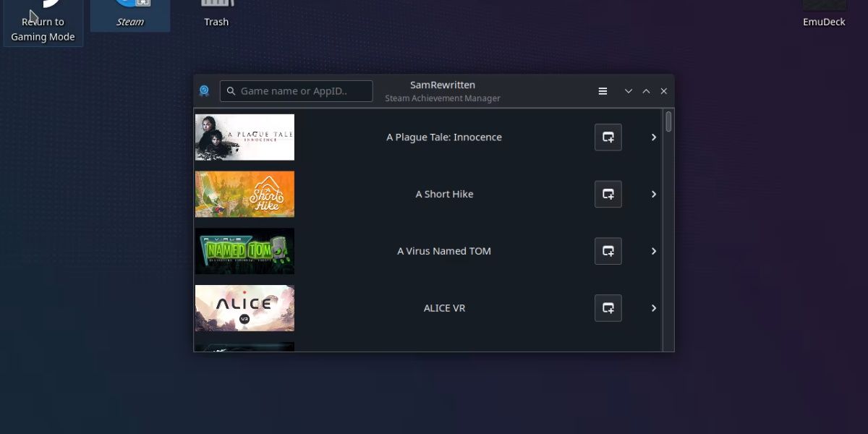
Task: Click the launch icon for A Short Hike
Action: (x=608, y=194)
